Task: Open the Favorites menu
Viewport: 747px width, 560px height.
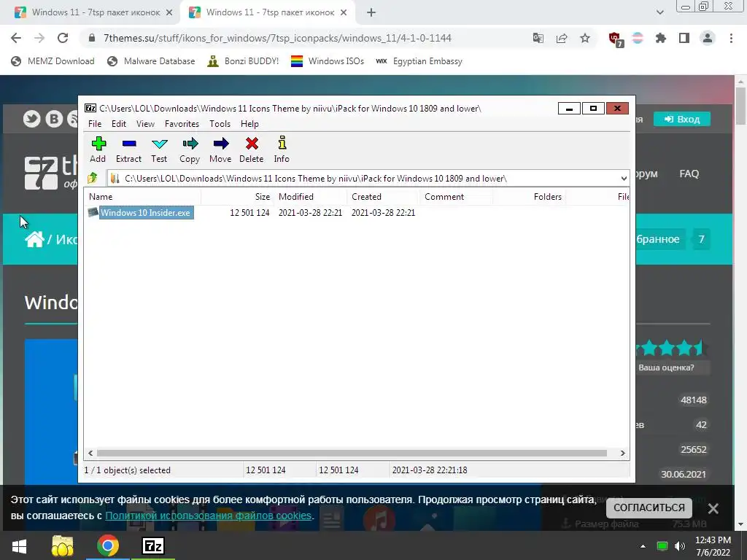Action: coord(182,124)
